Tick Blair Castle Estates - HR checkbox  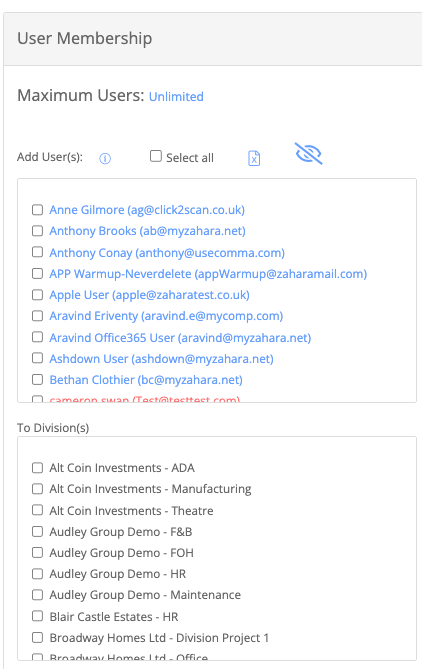(38, 616)
